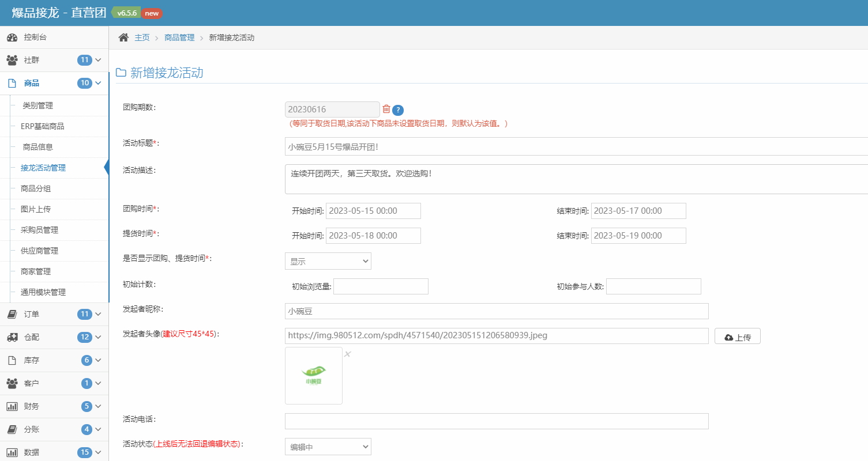The width and height of the screenshot is (868, 461).
Task: Open 商品分组 in sidebar
Action: point(36,188)
